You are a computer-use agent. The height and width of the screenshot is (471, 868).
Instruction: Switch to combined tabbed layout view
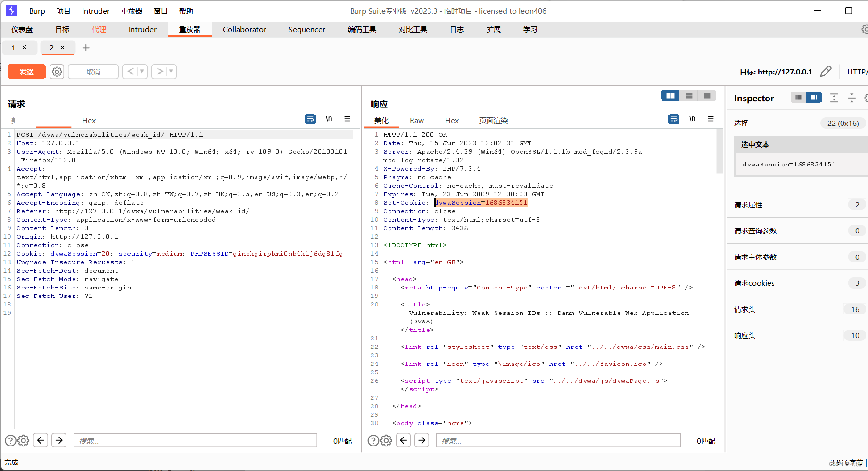click(x=707, y=96)
